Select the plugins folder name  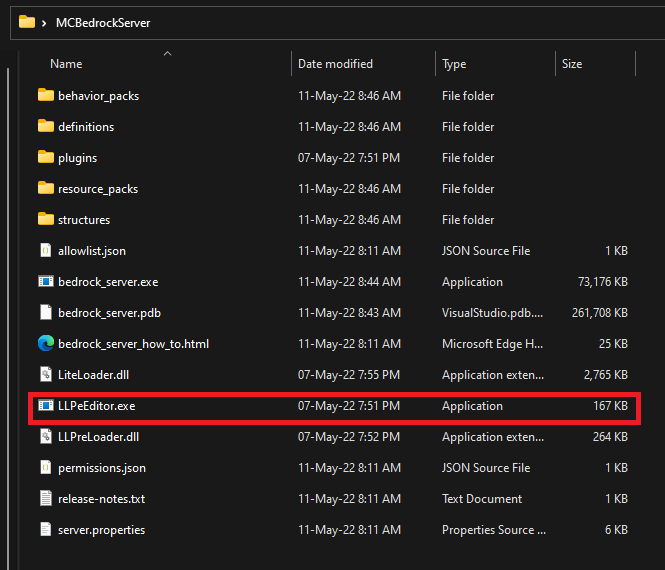78,158
